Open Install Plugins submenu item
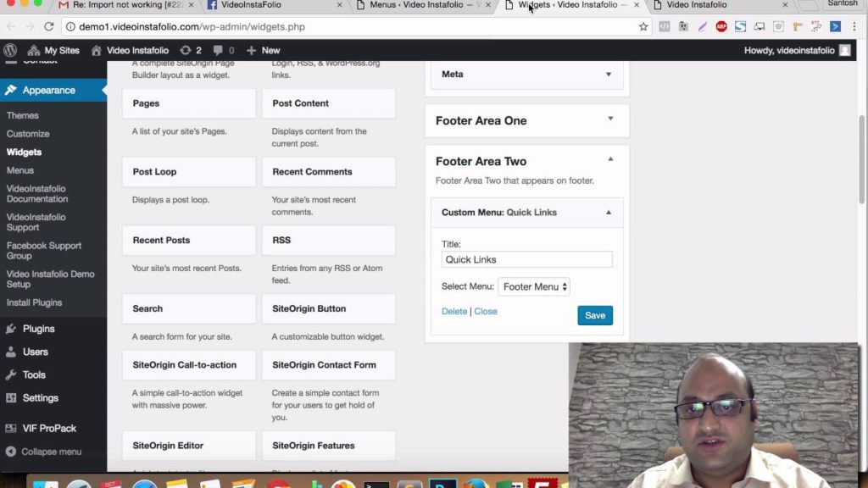 tap(34, 302)
